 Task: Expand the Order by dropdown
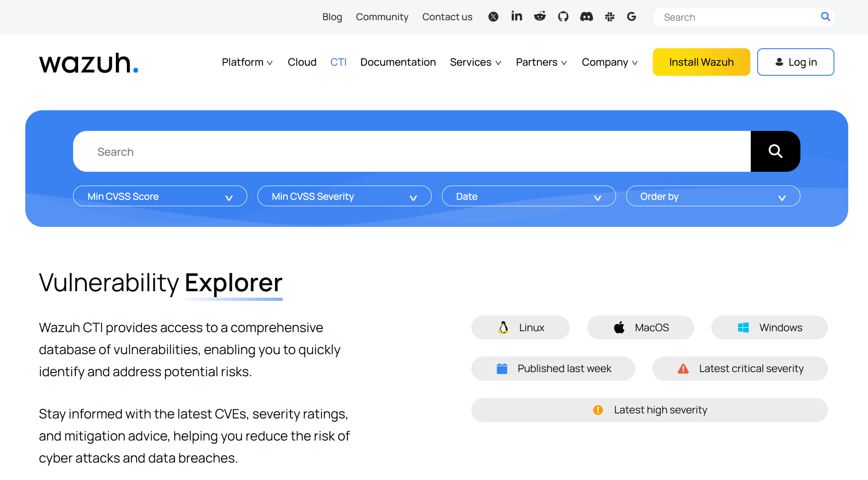point(713,196)
